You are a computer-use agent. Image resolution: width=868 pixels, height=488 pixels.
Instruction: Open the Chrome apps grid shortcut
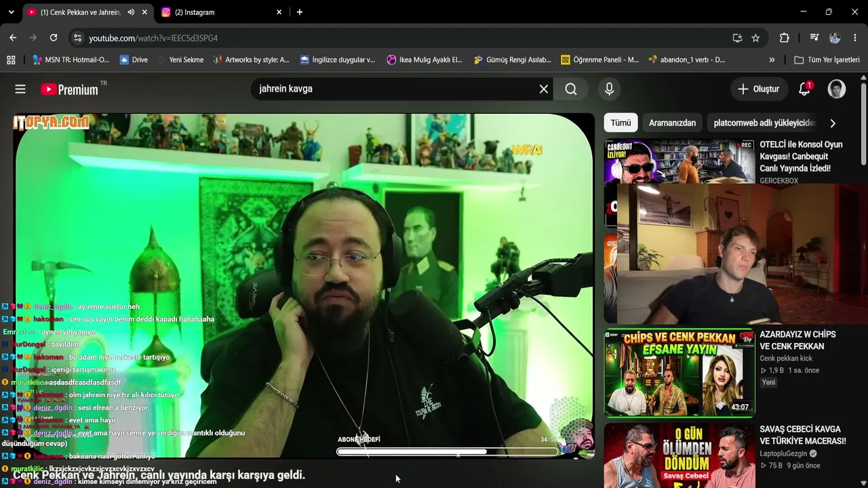[11, 60]
